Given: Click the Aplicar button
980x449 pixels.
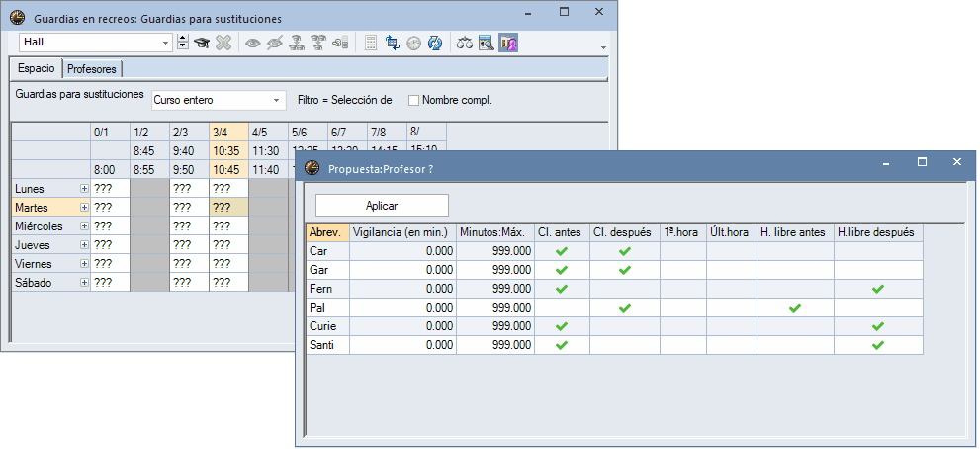Looking at the screenshot, I should 382,205.
